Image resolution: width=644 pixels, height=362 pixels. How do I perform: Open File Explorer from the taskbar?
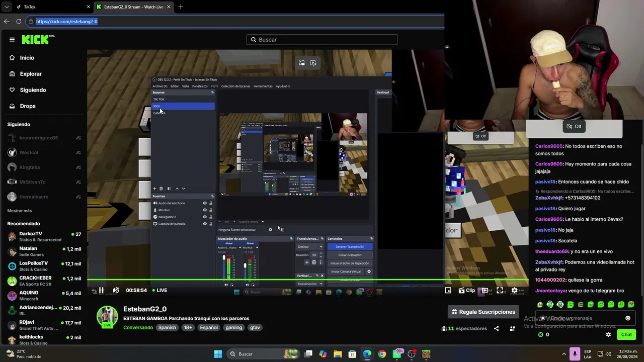(x=338, y=354)
